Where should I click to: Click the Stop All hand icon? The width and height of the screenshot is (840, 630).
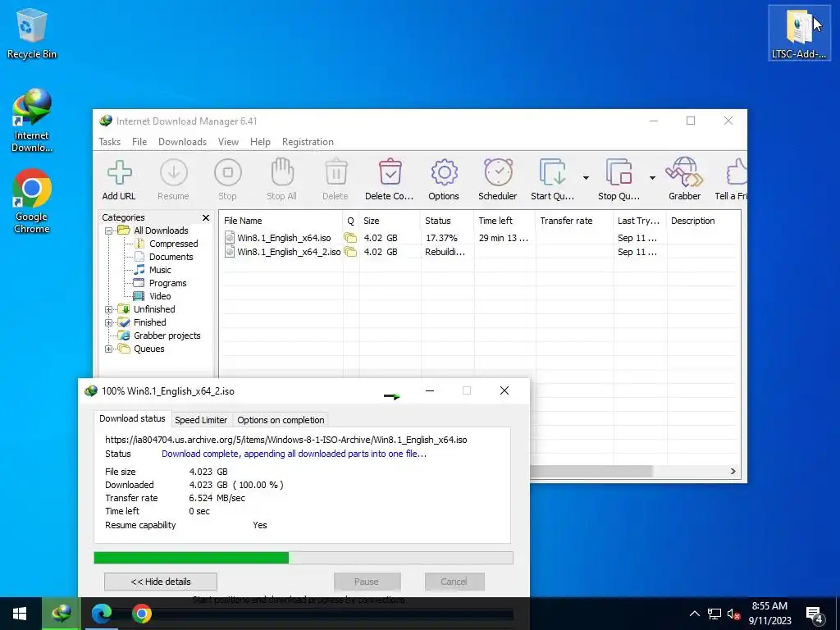(x=282, y=172)
